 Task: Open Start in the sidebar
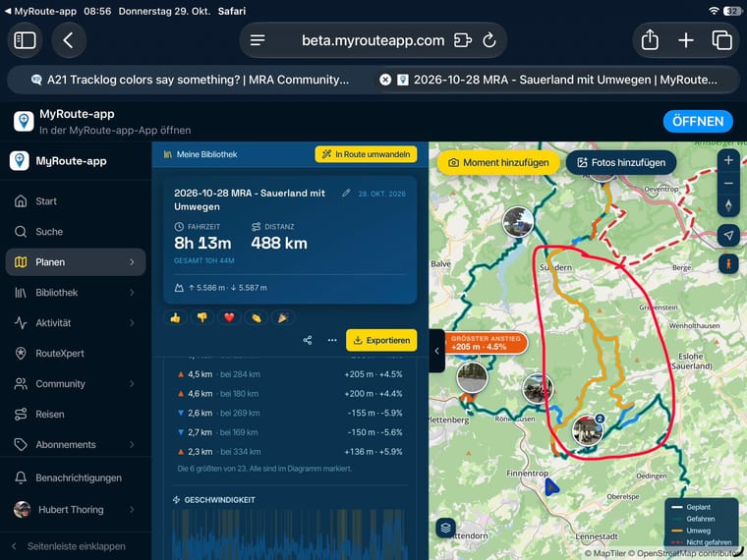click(x=76, y=201)
